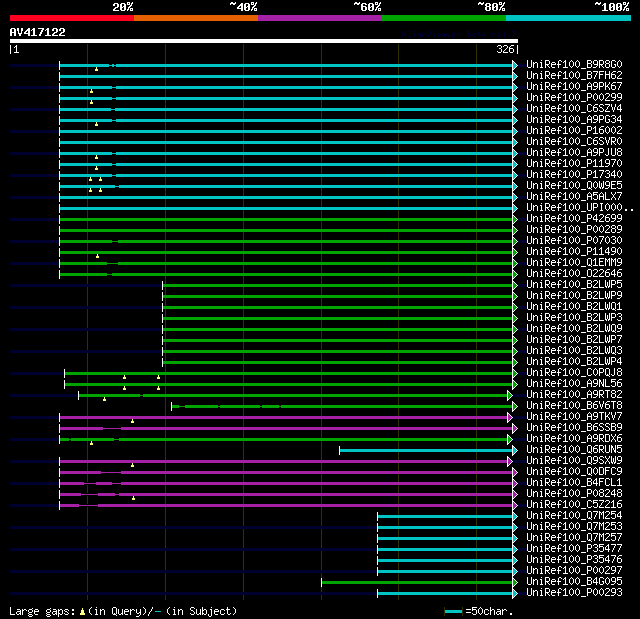Click the UniRef100_P16002 text
Viewport: 640px width, 619px height.
[574, 131]
